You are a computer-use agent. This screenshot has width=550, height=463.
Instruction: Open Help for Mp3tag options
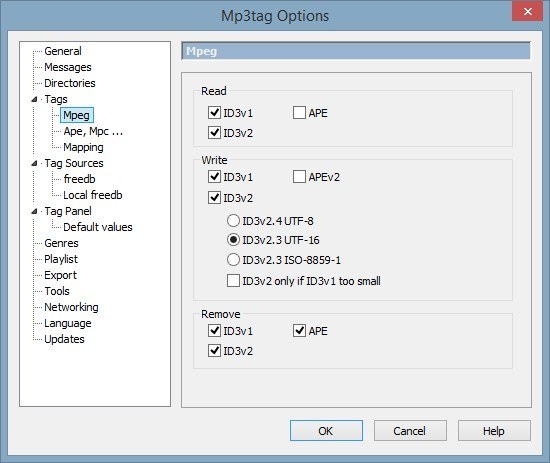click(x=494, y=430)
